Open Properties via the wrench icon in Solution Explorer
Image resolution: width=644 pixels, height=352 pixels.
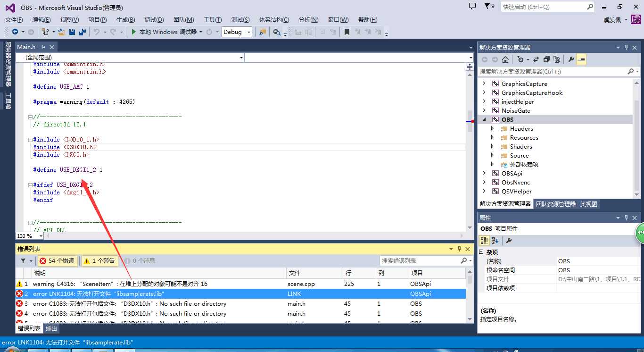pos(571,59)
